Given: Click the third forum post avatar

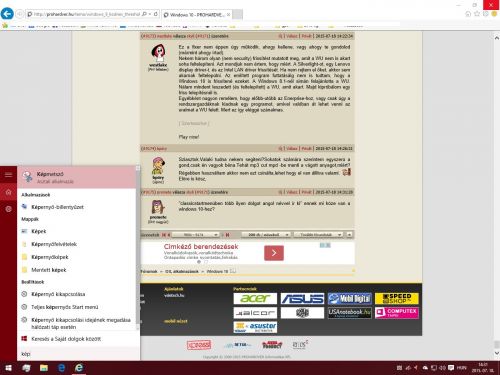Looking at the screenshot, I should [x=158, y=207].
